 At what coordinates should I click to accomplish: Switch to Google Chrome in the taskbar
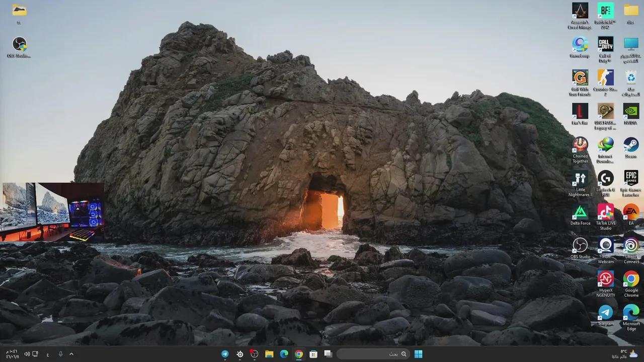[x=299, y=354]
